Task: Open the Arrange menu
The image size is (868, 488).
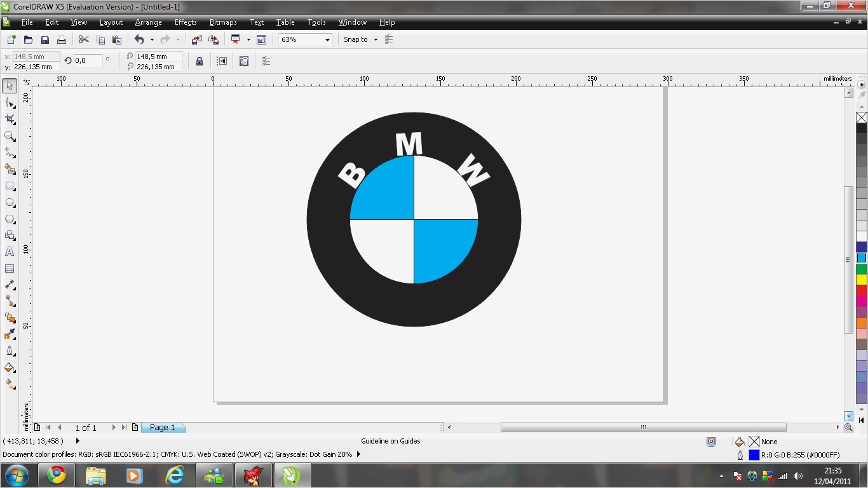Action: coord(148,22)
